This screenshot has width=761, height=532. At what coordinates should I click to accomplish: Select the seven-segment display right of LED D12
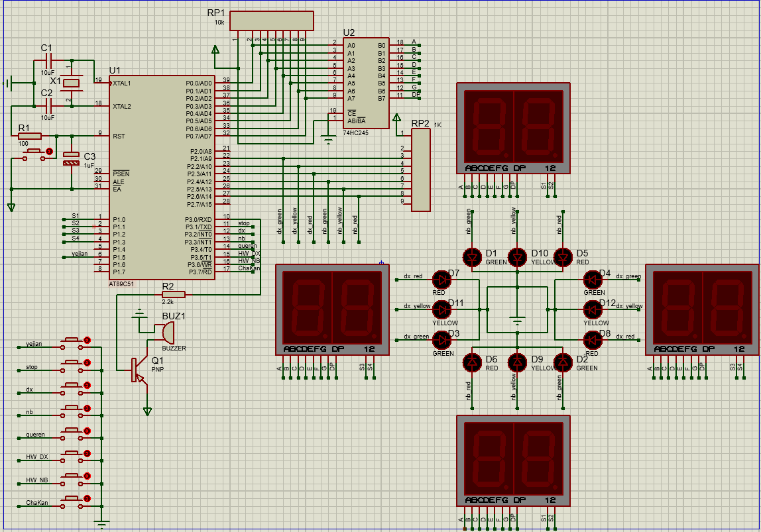702,309
